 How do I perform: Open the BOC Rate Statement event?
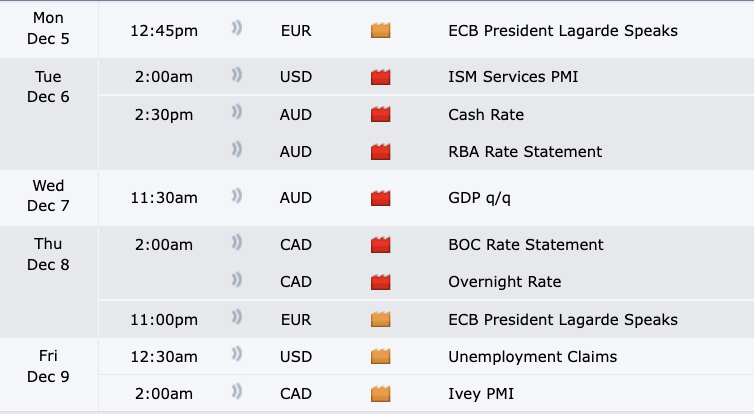[526, 244]
